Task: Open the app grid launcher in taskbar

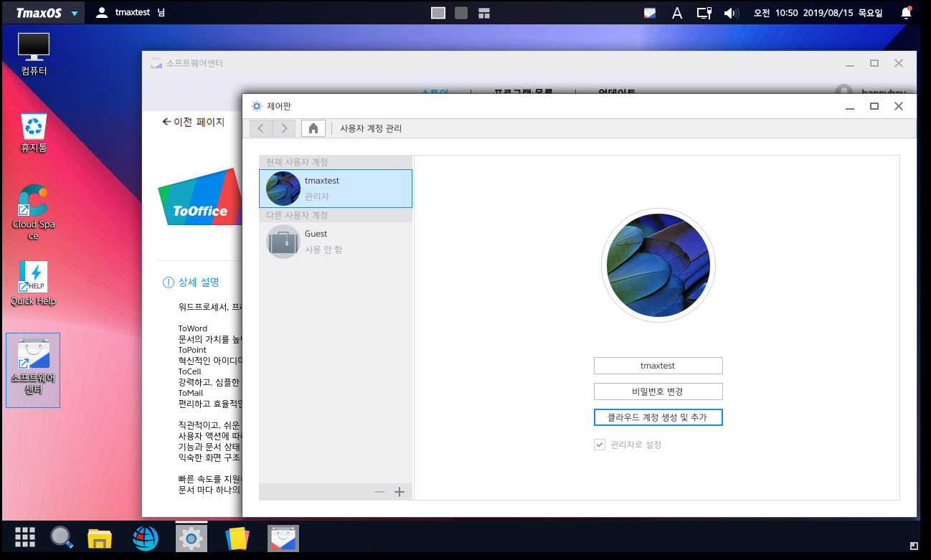Action: tap(25, 537)
